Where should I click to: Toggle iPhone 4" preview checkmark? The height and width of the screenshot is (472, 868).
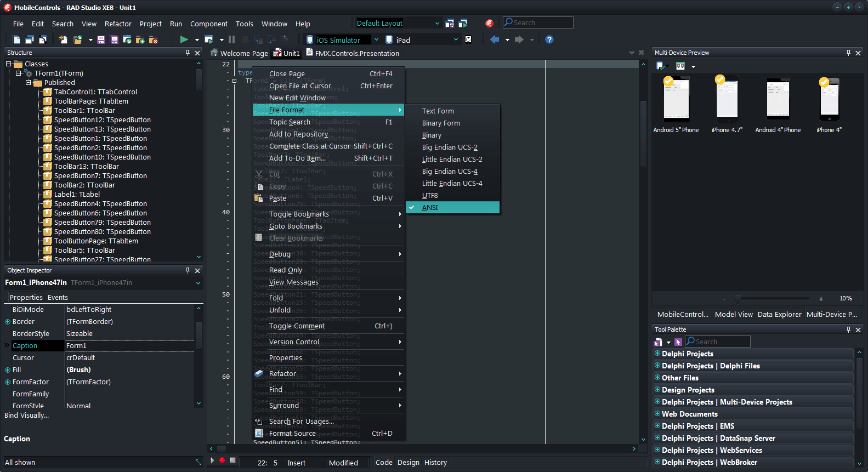point(824,82)
